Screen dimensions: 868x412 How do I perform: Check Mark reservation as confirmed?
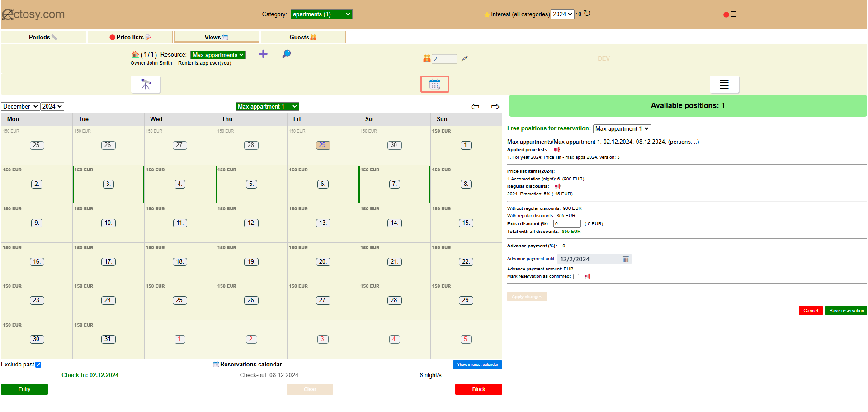pyautogui.click(x=576, y=277)
